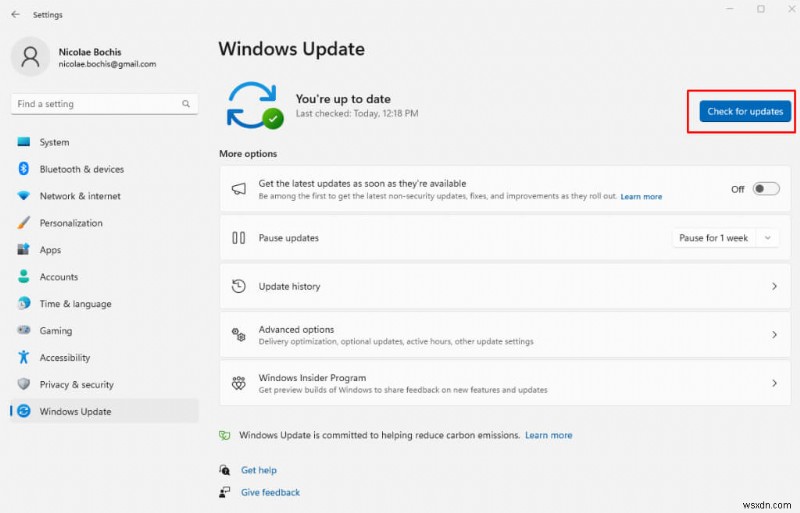Select the Personalization paintbrush icon
The width and height of the screenshot is (800, 513).
click(x=23, y=223)
